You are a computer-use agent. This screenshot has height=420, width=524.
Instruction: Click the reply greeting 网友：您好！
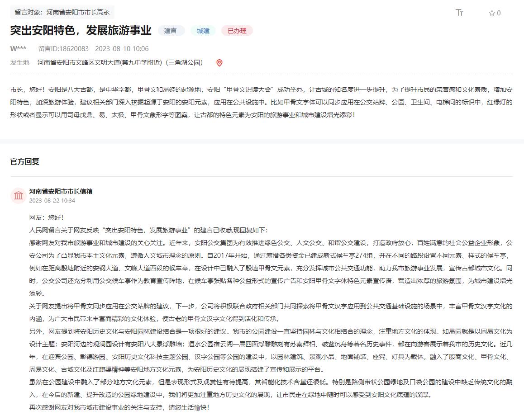click(x=47, y=217)
